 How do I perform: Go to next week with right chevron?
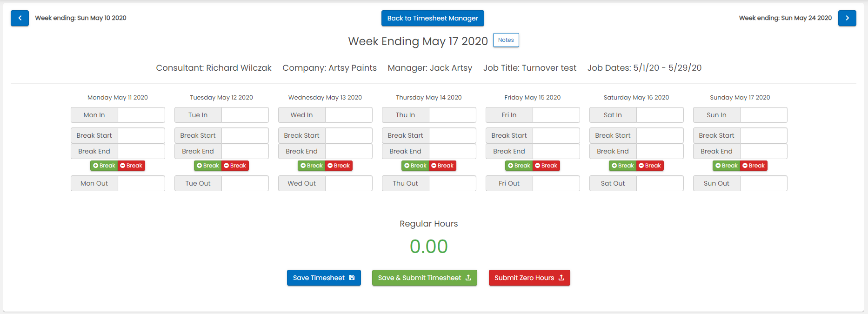847,18
